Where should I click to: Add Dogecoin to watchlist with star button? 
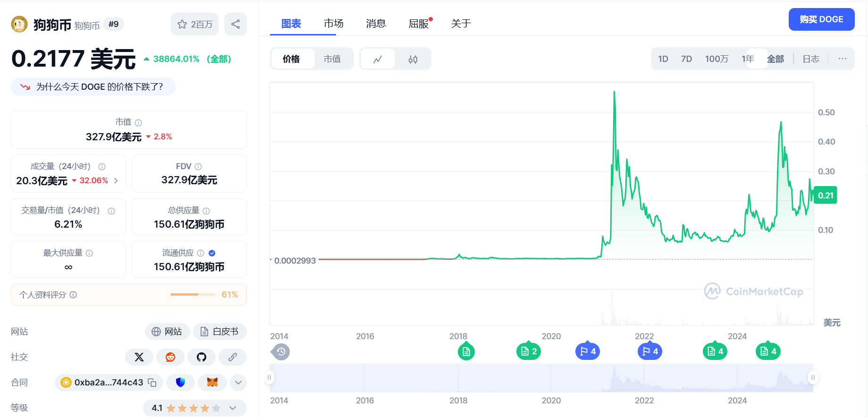(x=194, y=24)
